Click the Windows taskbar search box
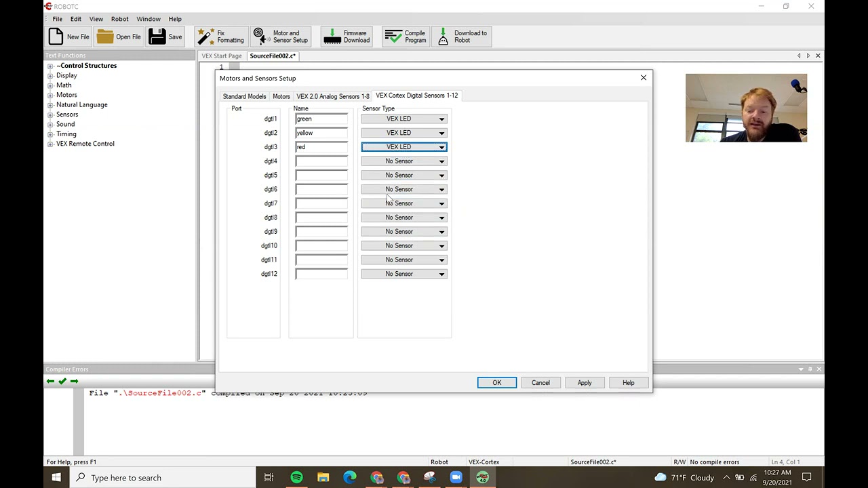Image resolution: width=868 pixels, height=488 pixels. tap(163, 478)
